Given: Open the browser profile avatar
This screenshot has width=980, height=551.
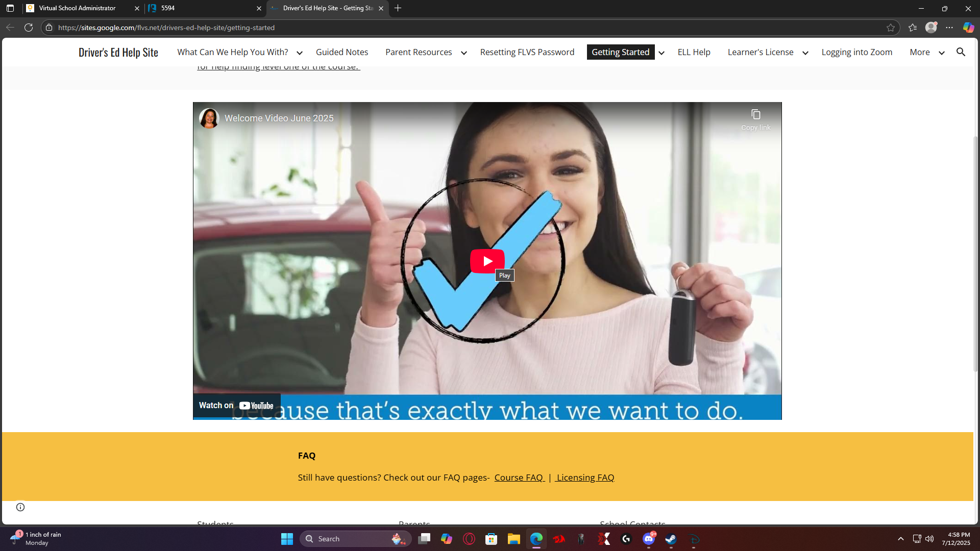Looking at the screenshot, I should click(931, 28).
